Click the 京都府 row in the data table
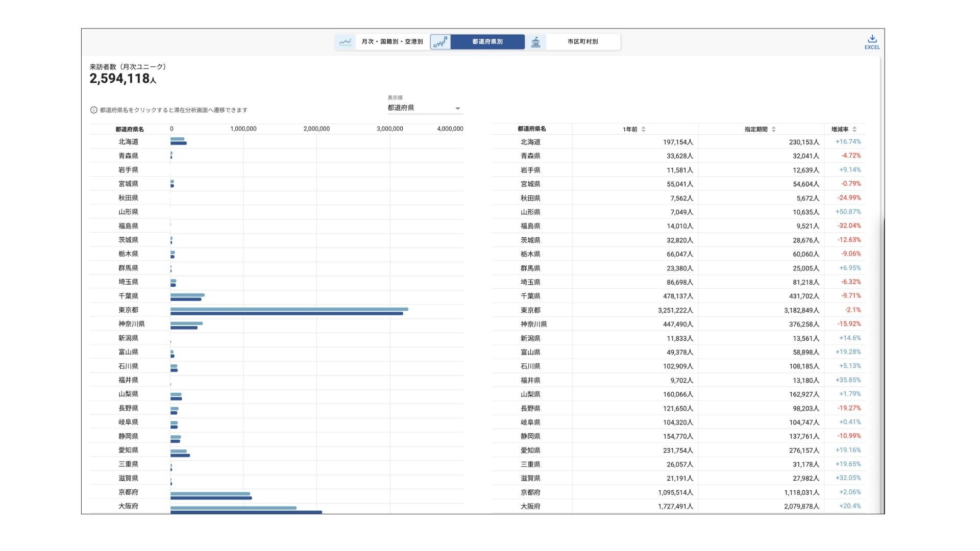Image resolution: width=980 pixels, height=551 pixels. [530, 492]
